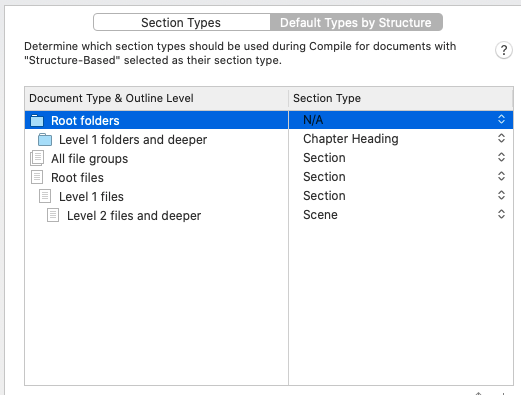The width and height of the screenshot is (521, 395).
Task: Click the Section Type column header
Action: (401, 98)
